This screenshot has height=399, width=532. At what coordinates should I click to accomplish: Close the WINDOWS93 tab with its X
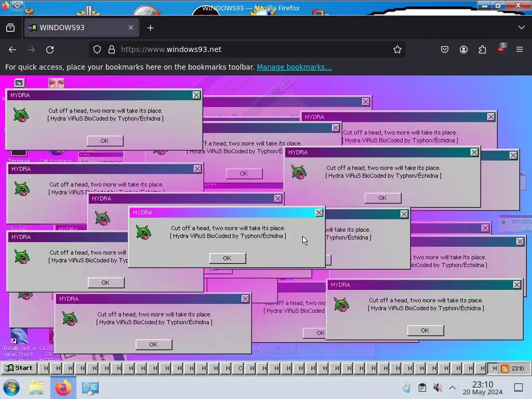point(131,28)
